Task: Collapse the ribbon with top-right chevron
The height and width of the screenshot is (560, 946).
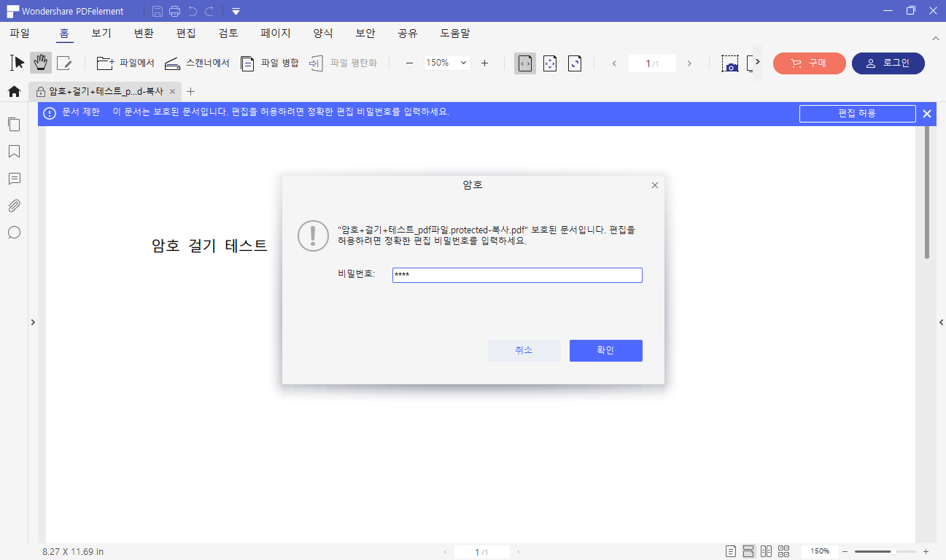Action: [x=936, y=38]
